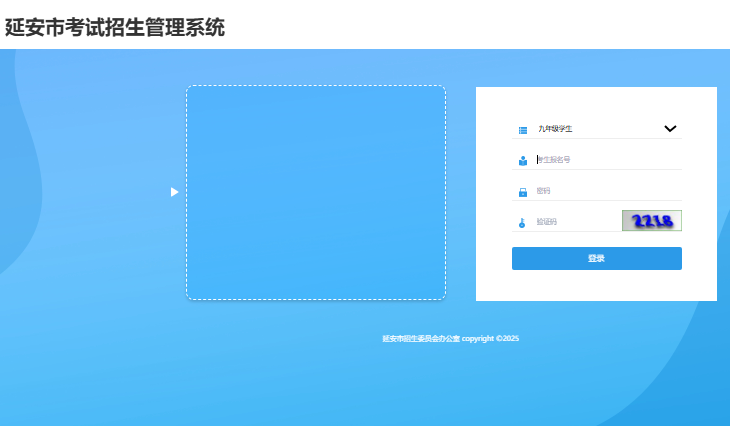Click the blank top margin of login card
This screenshot has height=426, width=730.
coord(596,100)
